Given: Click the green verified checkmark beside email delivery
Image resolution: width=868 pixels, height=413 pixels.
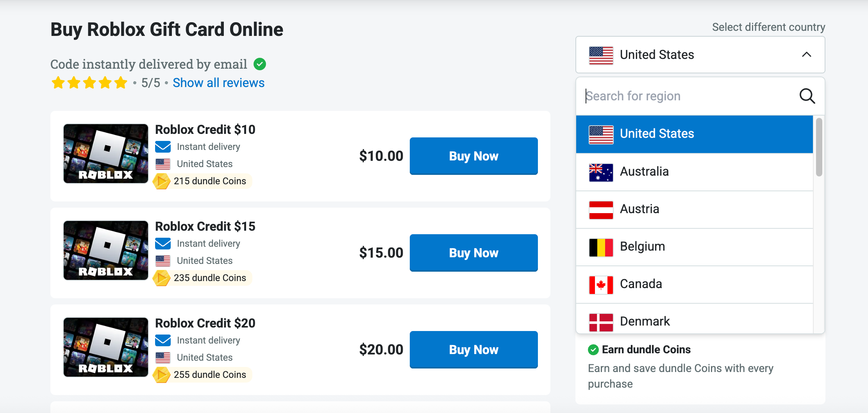Looking at the screenshot, I should 260,64.
